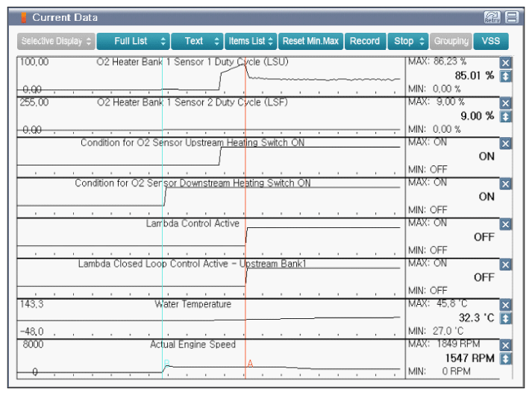Start Record button
This screenshot has height=395, width=532.
click(x=365, y=41)
